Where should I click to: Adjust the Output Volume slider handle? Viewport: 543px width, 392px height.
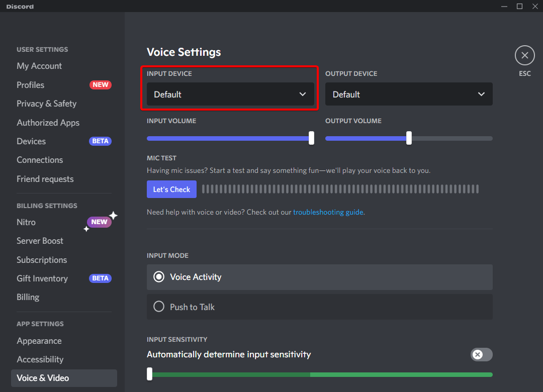pyautogui.click(x=408, y=138)
